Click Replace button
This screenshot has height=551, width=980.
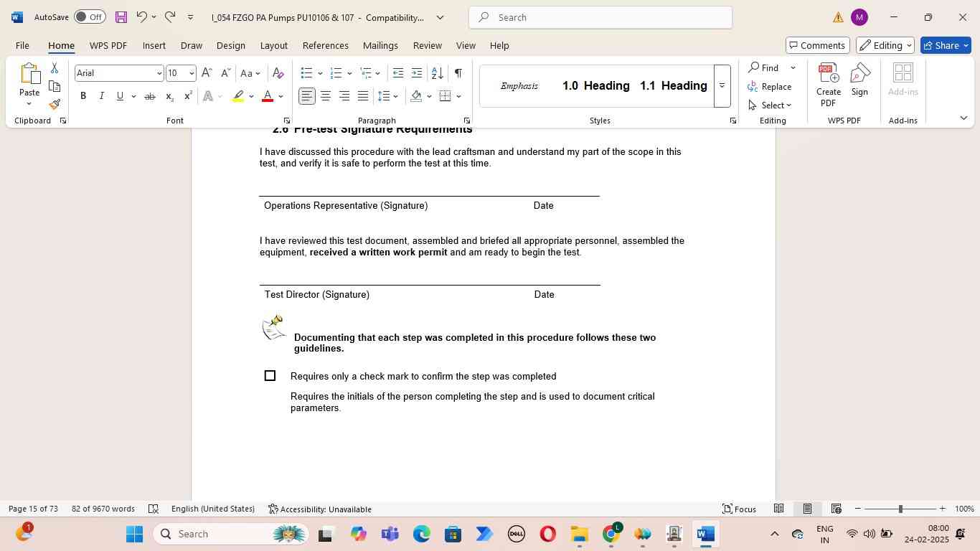click(x=770, y=87)
